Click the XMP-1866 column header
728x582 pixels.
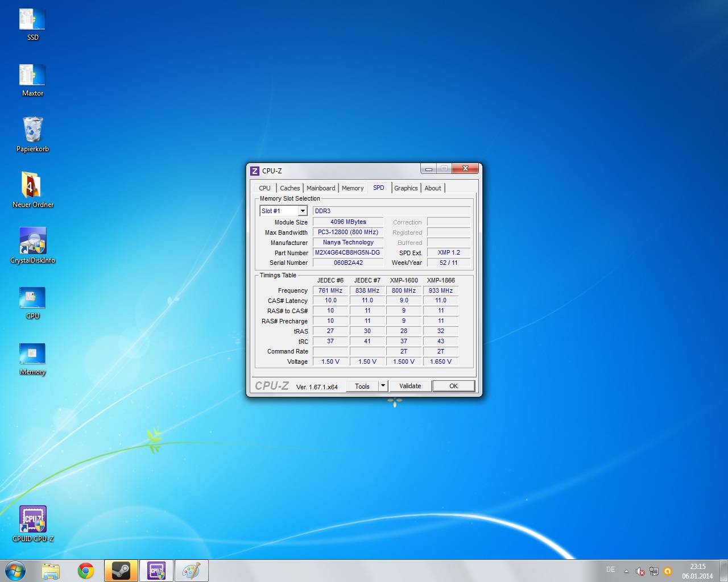(441, 280)
